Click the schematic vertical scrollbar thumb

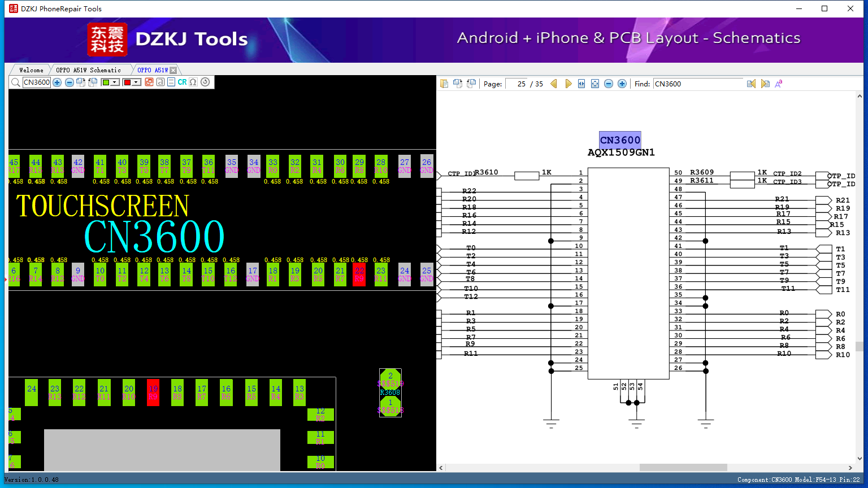pos(860,347)
